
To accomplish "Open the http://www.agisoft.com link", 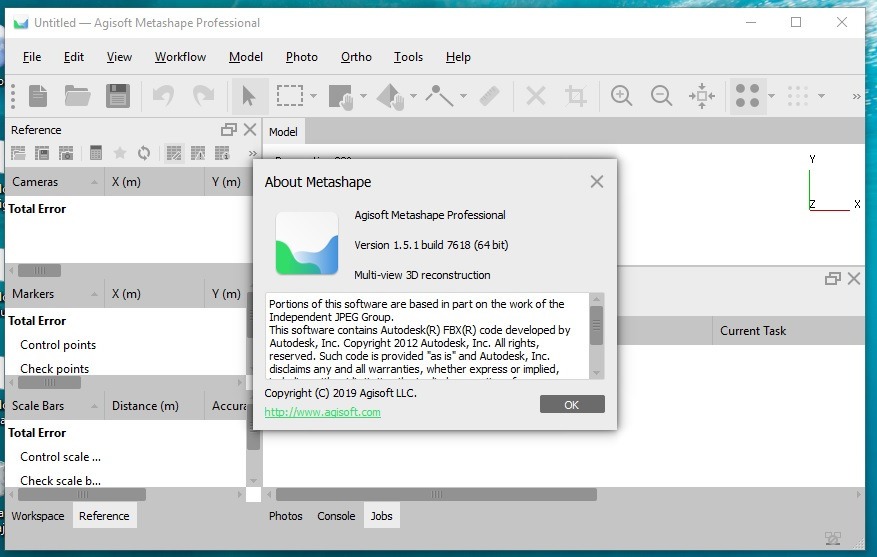I will (322, 412).
